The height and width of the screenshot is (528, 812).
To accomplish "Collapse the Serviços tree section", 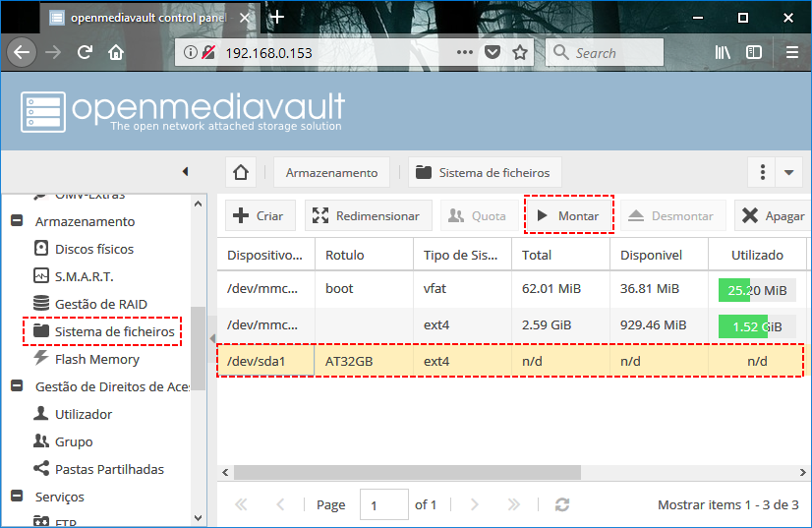I will click(x=17, y=496).
